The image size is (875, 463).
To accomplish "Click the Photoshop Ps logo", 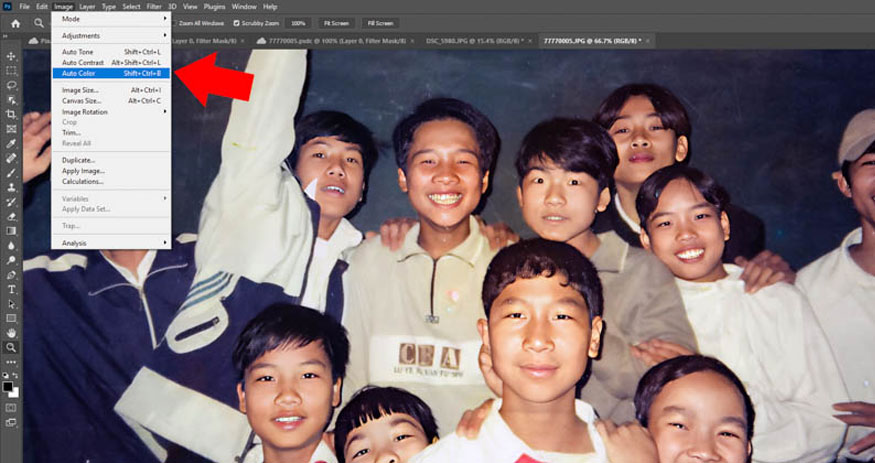I will coord(7,7).
